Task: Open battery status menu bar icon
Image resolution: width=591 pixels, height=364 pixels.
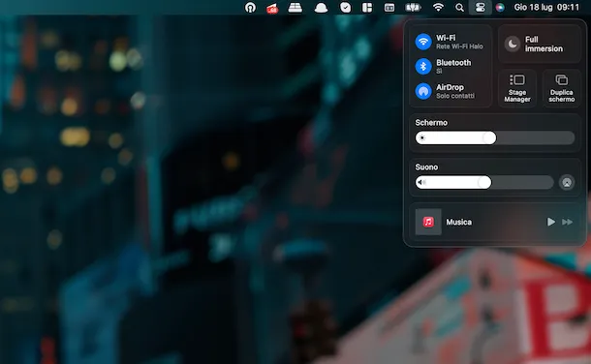Action: [413, 7]
